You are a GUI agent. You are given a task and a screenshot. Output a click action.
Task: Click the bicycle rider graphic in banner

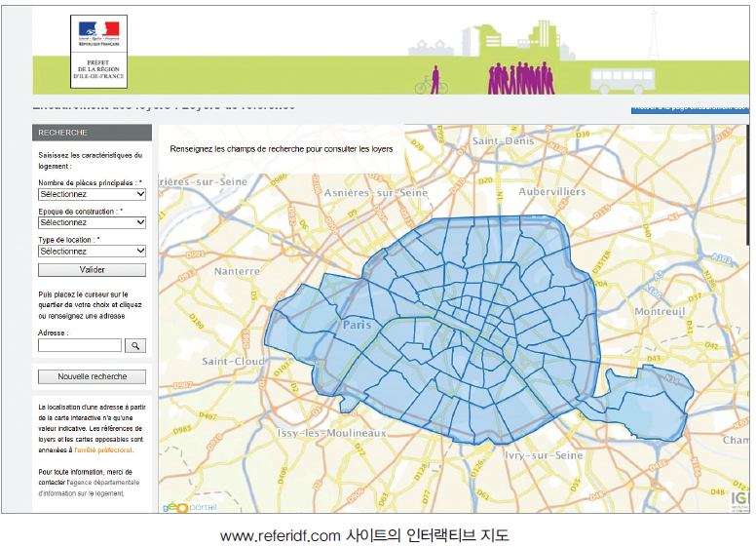pyautogui.click(x=431, y=81)
